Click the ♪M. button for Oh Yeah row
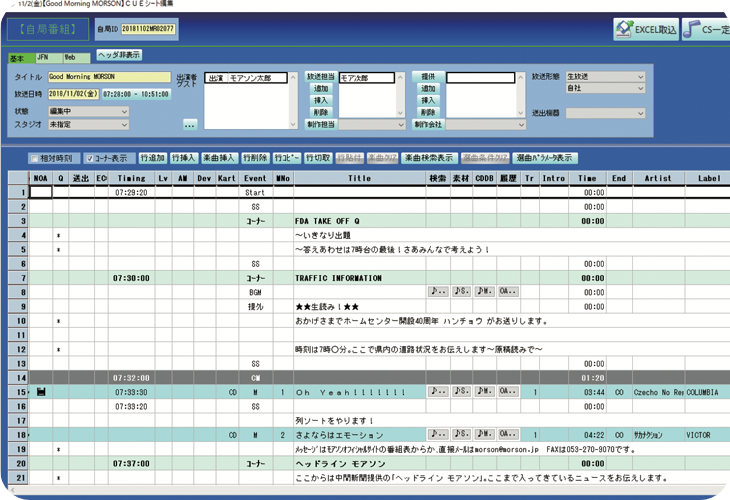 tap(484, 392)
